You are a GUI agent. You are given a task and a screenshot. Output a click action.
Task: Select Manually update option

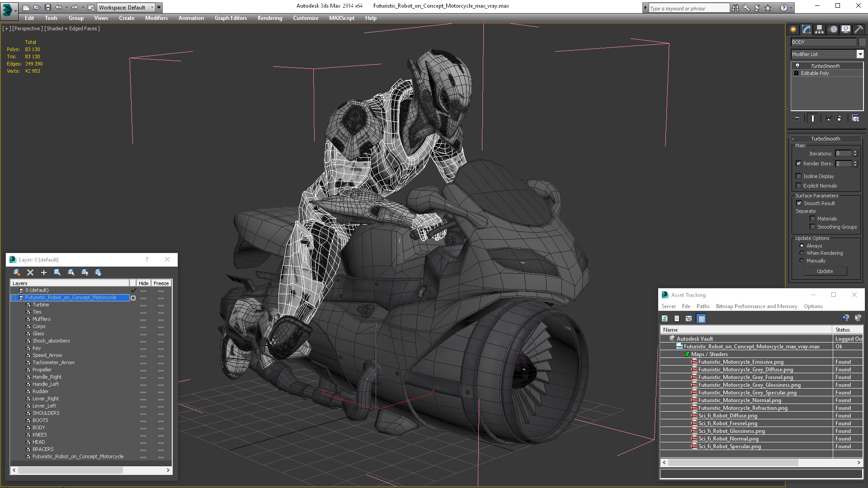[x=802, y=261]
